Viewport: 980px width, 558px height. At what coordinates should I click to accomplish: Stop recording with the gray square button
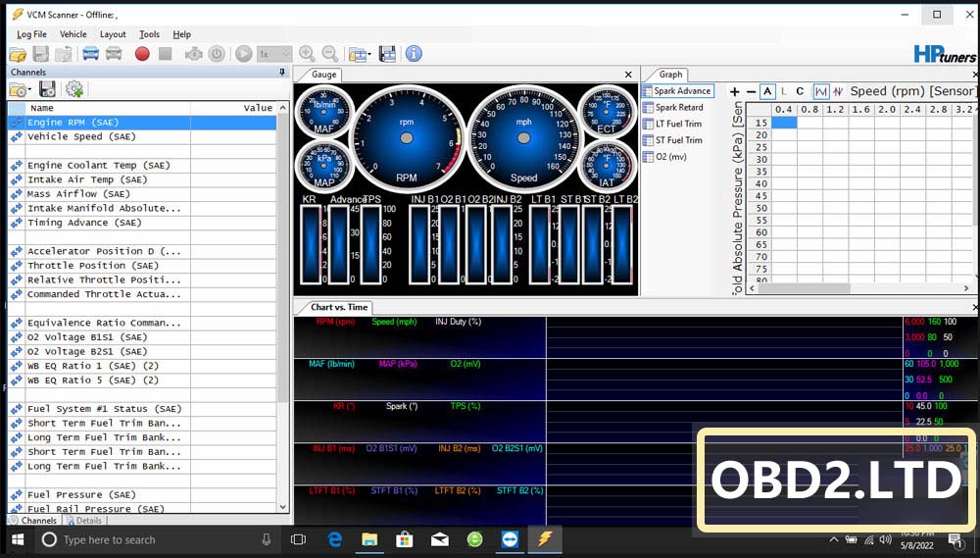pyautogui.click(x=165, y=54)
